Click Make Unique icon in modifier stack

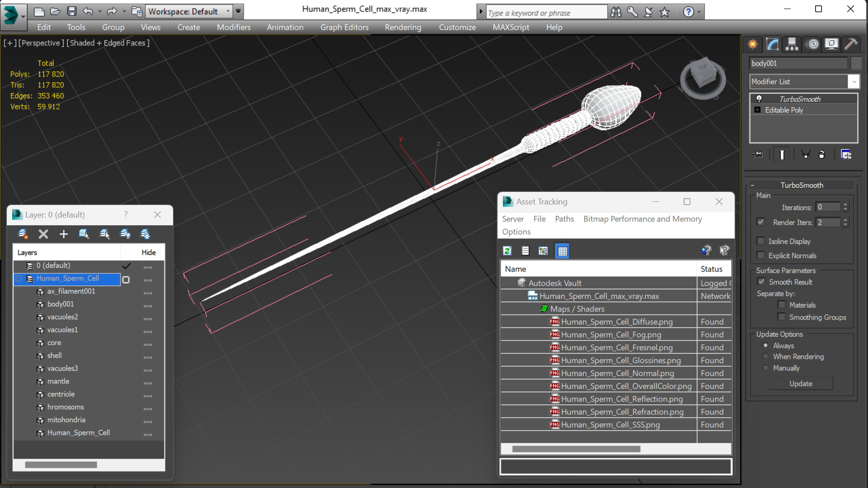pyautogui.click(x=805, y=154)
